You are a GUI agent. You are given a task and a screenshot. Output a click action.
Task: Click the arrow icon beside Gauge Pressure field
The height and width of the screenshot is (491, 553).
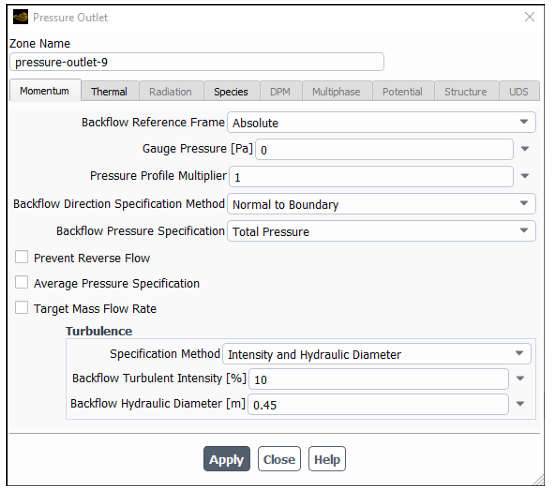525,149
